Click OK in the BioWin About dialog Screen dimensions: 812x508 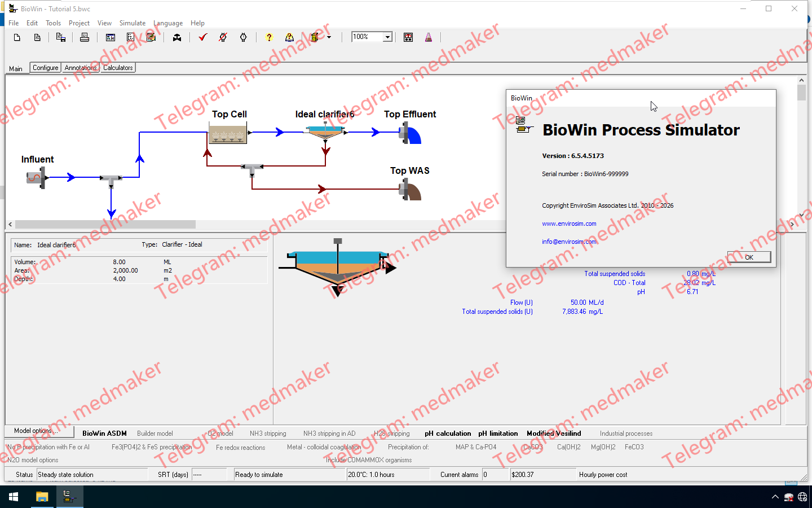click(x=749, y=257)
